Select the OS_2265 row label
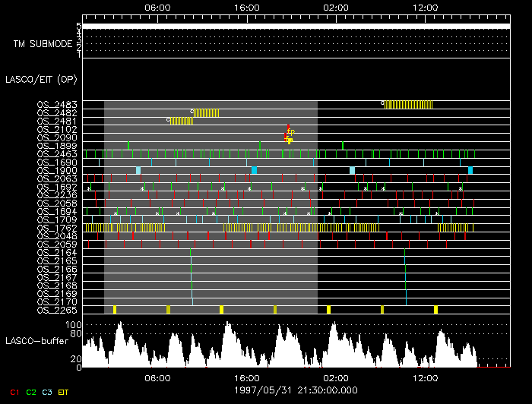532x404 pixels. tap(56, 310)
